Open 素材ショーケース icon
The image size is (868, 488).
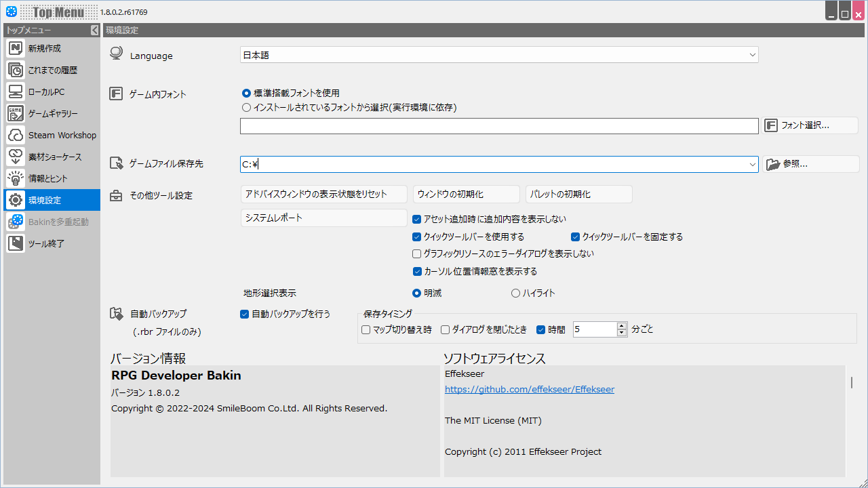point(16,157)
